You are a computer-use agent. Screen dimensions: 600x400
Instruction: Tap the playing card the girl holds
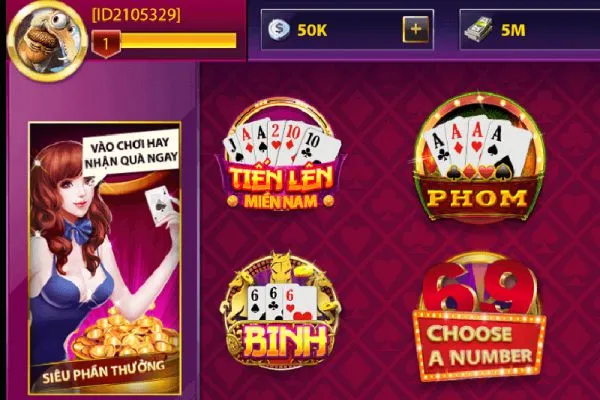(x=159, y=206)
